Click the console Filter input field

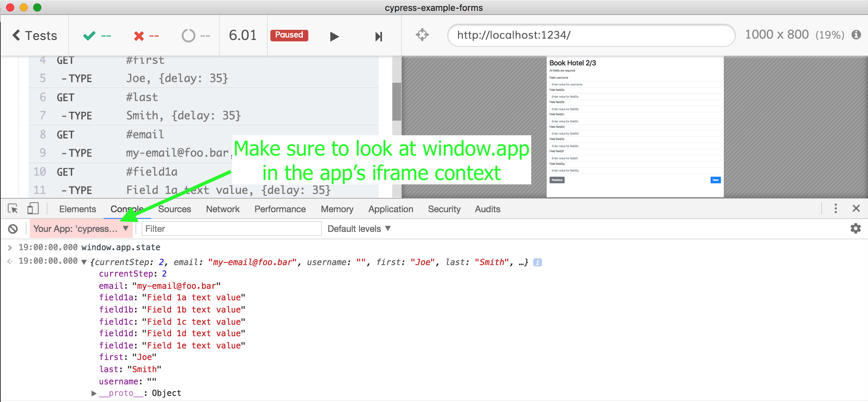pyautogui.click(x=231, y=229)
